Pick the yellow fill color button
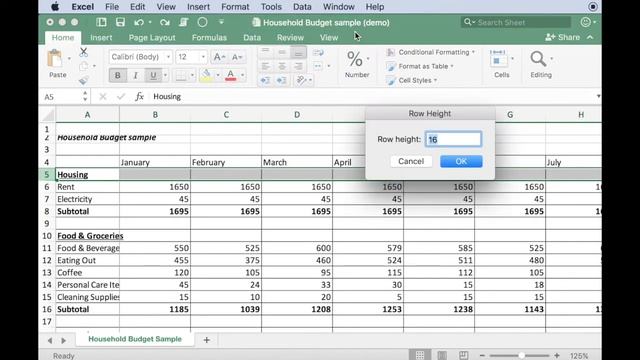The width and height of the screenshot is (640, 360). point(207,75)
